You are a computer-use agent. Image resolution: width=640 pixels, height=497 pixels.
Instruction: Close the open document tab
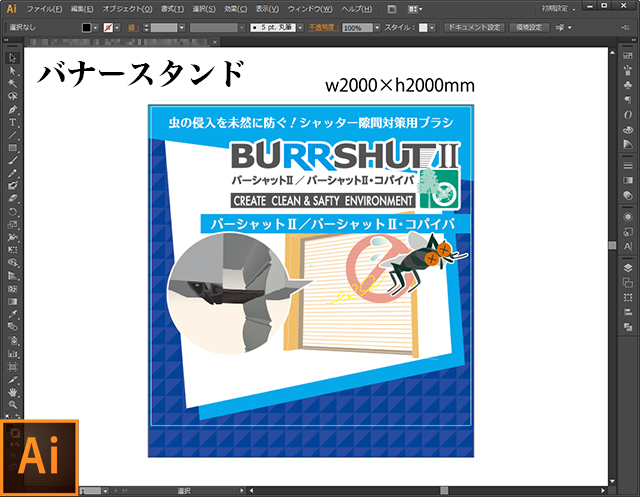[215, 42]
